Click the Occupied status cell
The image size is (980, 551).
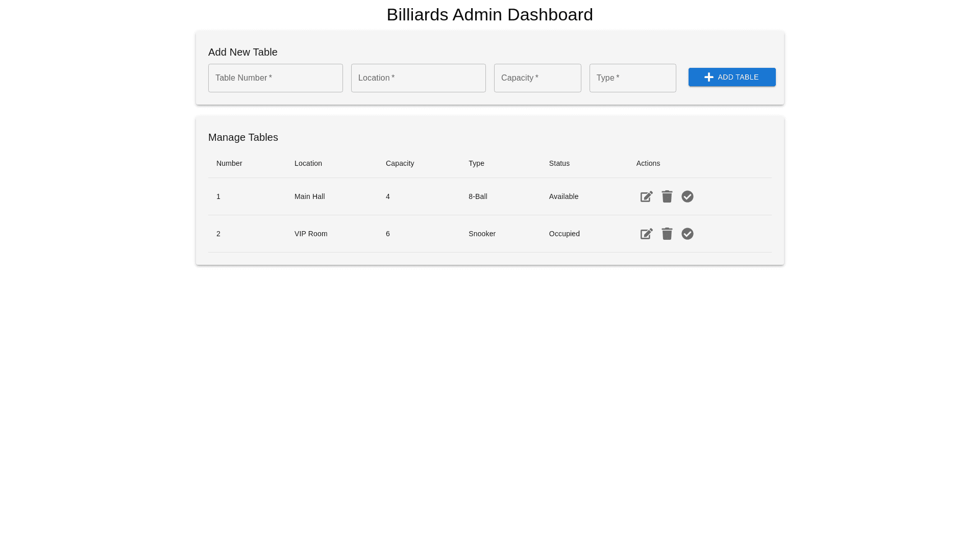pyautogui.click(x=564, y=234)
